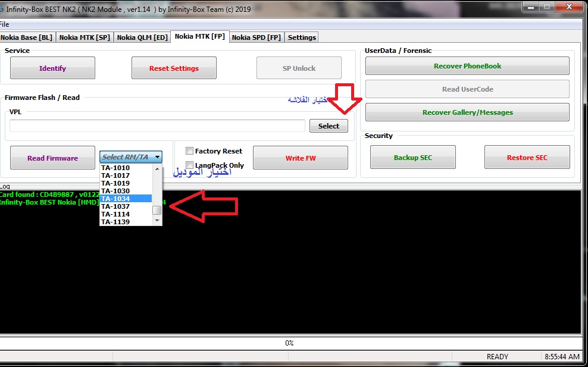Click the Identify button
The image size is (588, 367).
(52, 68)
